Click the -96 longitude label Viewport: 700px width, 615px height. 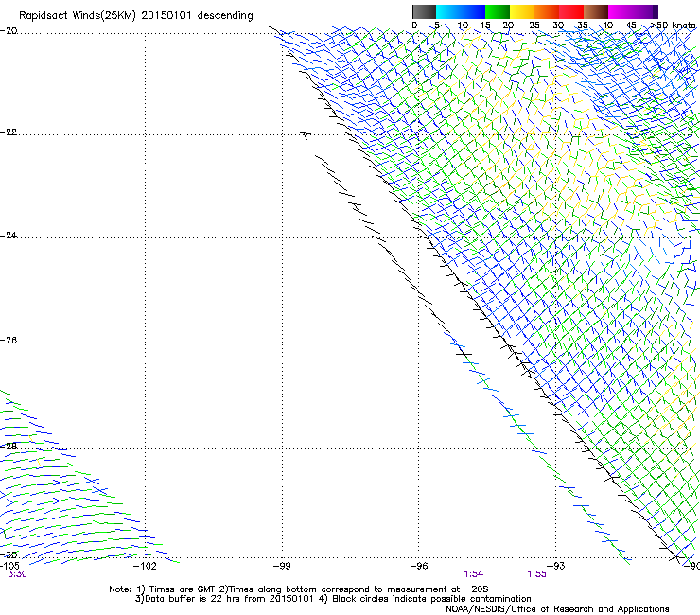click(419, 566)
